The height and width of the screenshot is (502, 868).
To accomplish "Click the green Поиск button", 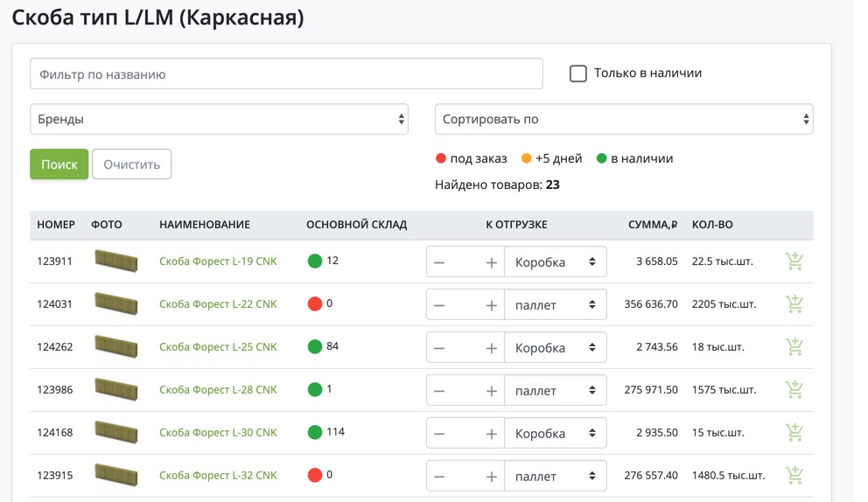I will pyautogui.click(x=59, y=164).
